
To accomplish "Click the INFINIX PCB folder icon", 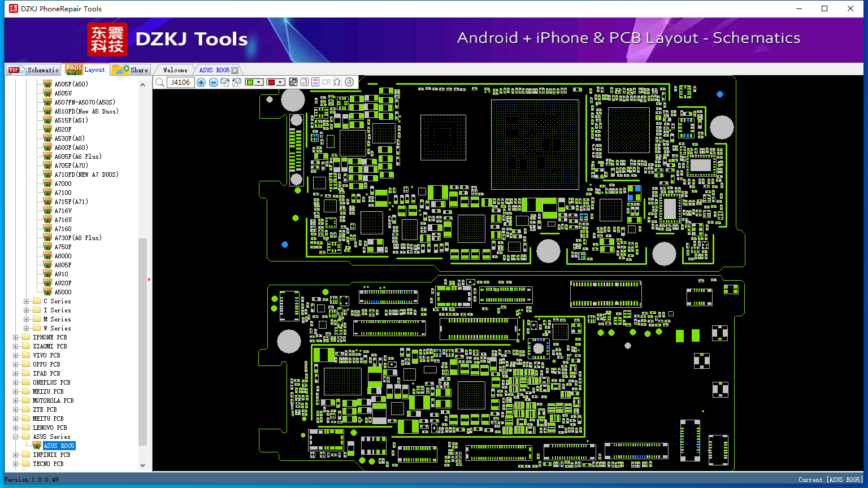I will [26, 455].
